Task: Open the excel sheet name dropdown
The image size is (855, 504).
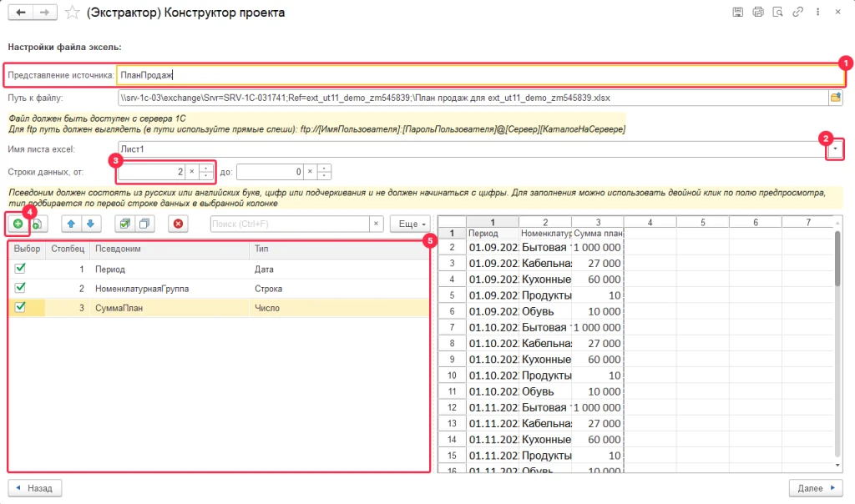Action: [x=834, y=149]
